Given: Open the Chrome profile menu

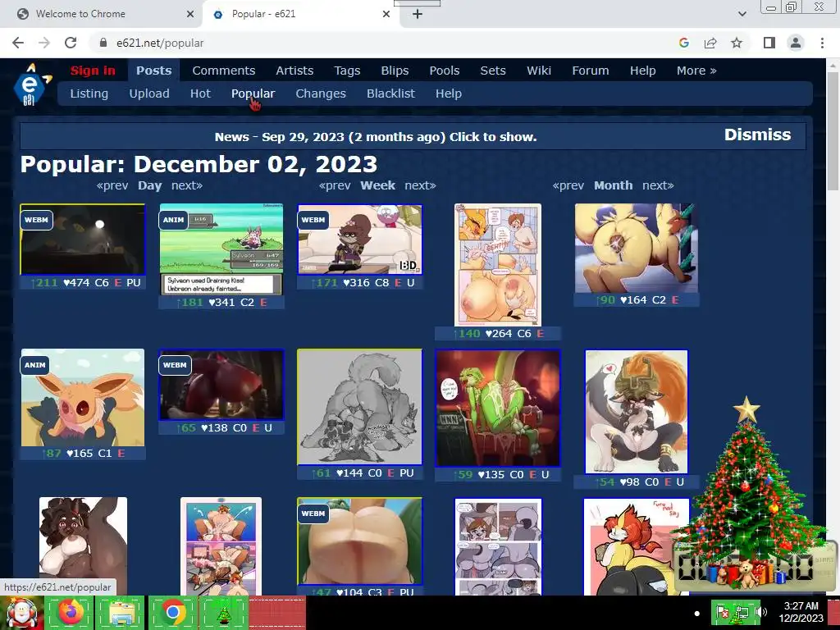Looking at the screenshot, I should [796, 43].
